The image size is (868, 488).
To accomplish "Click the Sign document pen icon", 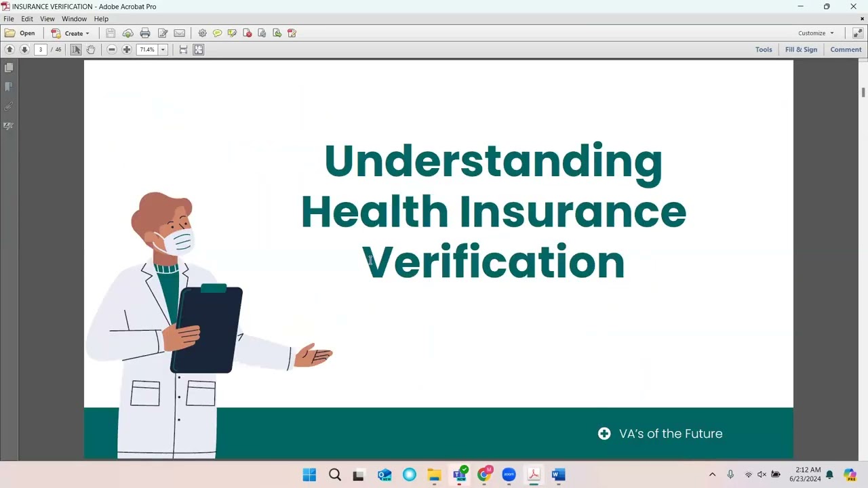I will point(292,33).
